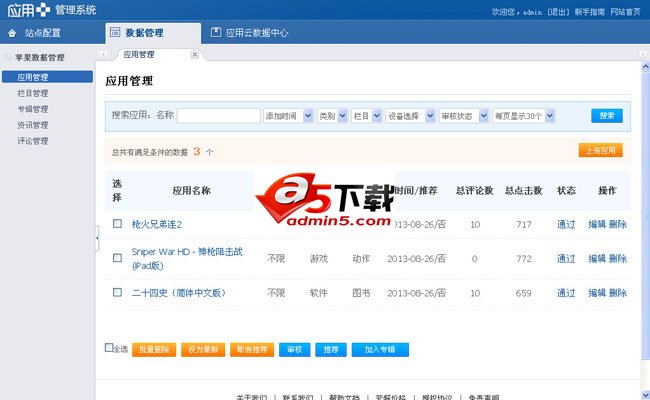650x400 pixels.
Task: Click 通过 status for 枪火兄弟连2
Action: (566, 224)
